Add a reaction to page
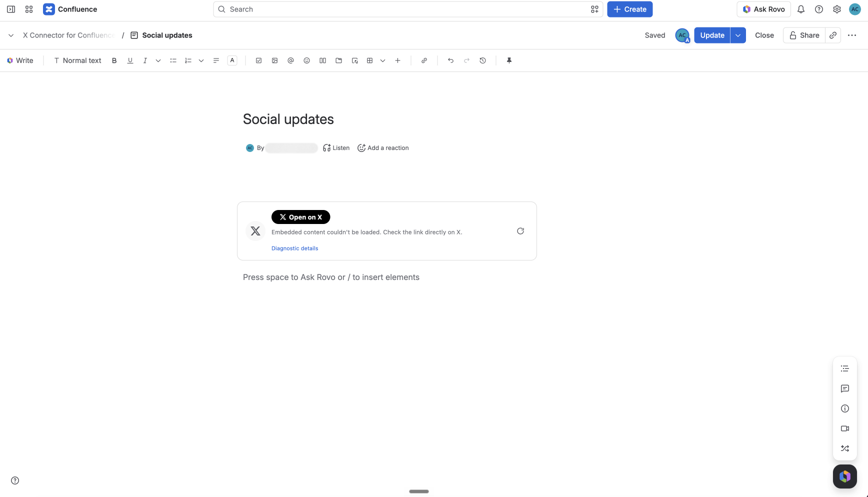Viewport: 868px width, 497px height. (383, 148)
